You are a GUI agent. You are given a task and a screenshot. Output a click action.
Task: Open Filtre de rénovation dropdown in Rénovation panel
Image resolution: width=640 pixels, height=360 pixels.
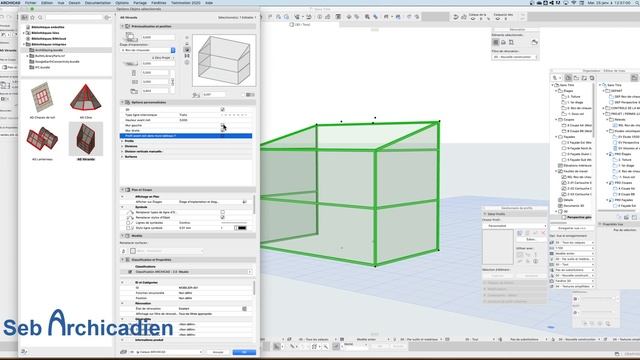514,57
